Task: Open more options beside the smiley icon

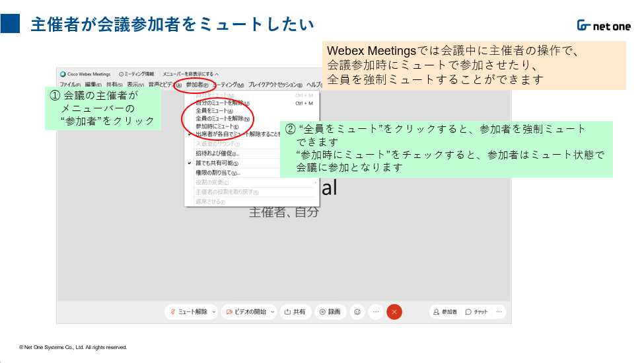Action: pyautogui.click(x=376, y=312)
